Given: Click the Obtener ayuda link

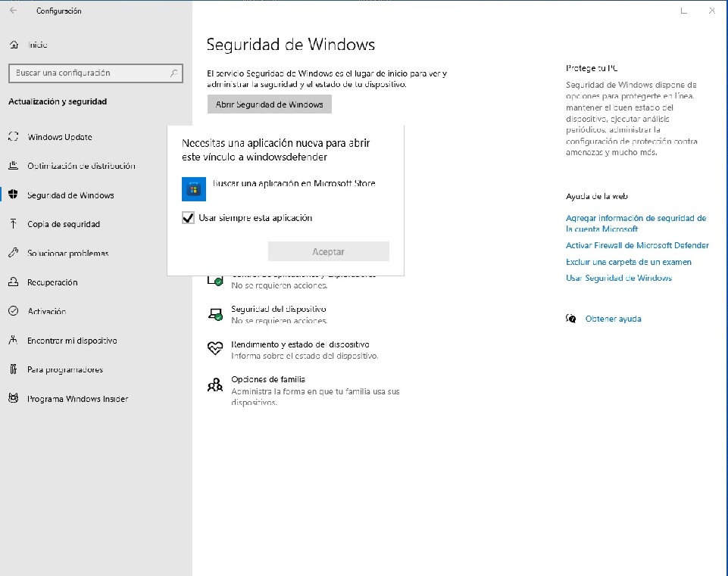Looking at the screenshot, I should (x=613, y=319).
